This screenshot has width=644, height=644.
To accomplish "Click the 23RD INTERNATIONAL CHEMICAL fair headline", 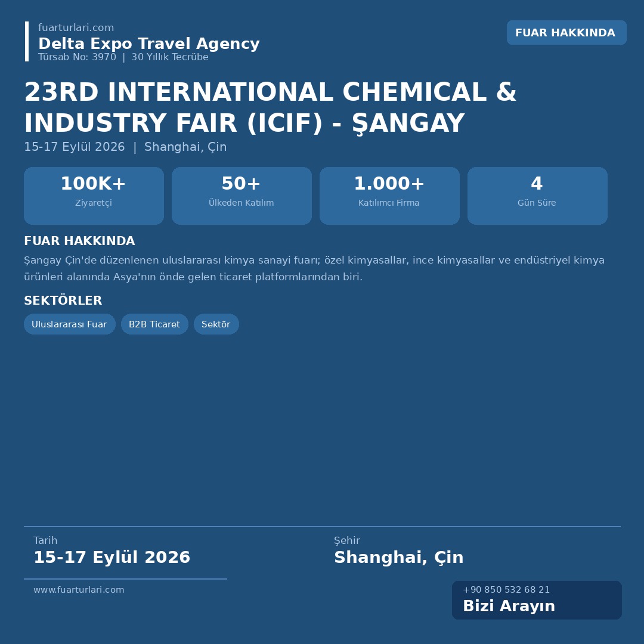I will tap(270, 107).
